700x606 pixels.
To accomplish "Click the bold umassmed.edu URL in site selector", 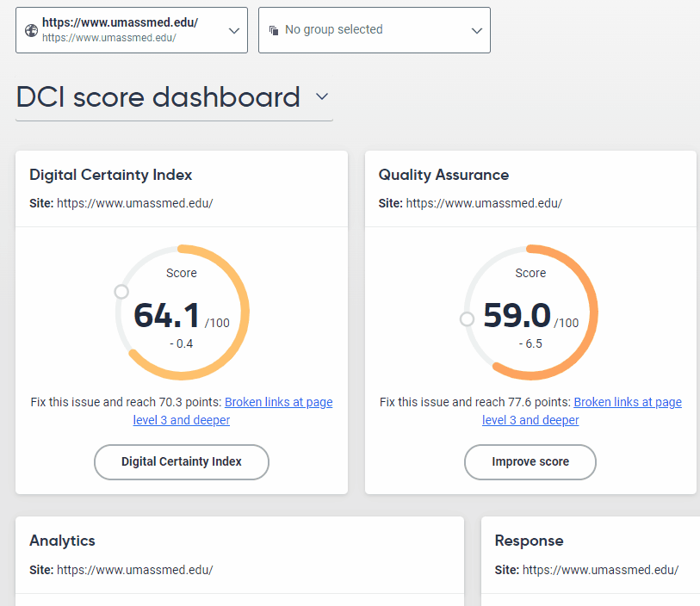I will [x=120, y=23].
